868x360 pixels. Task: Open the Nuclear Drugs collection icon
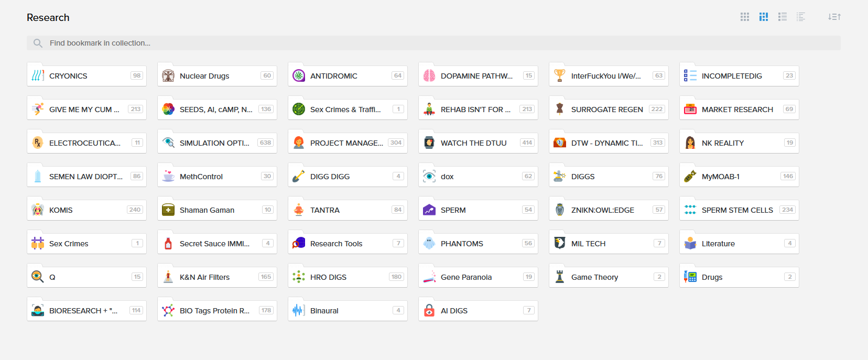click(x=168, y=76)
